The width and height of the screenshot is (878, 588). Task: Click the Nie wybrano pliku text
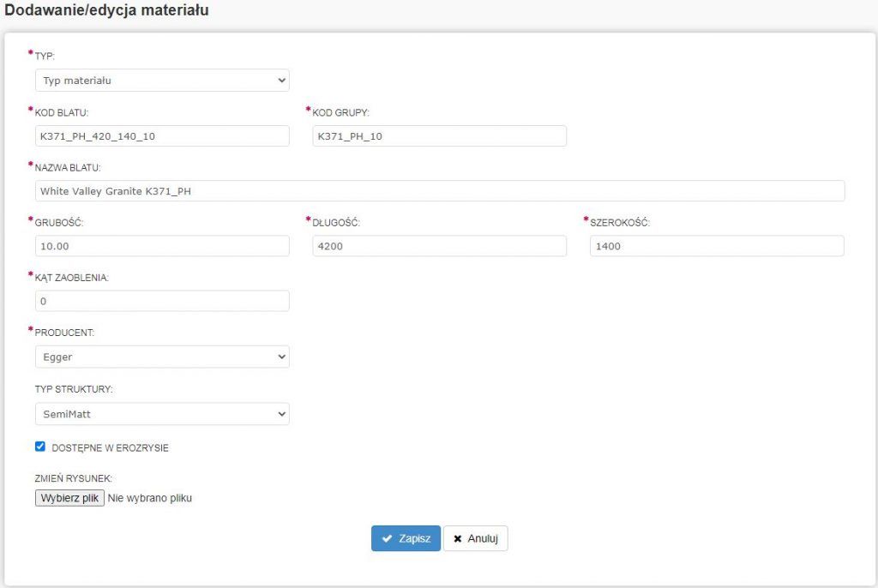coord(150,498)
